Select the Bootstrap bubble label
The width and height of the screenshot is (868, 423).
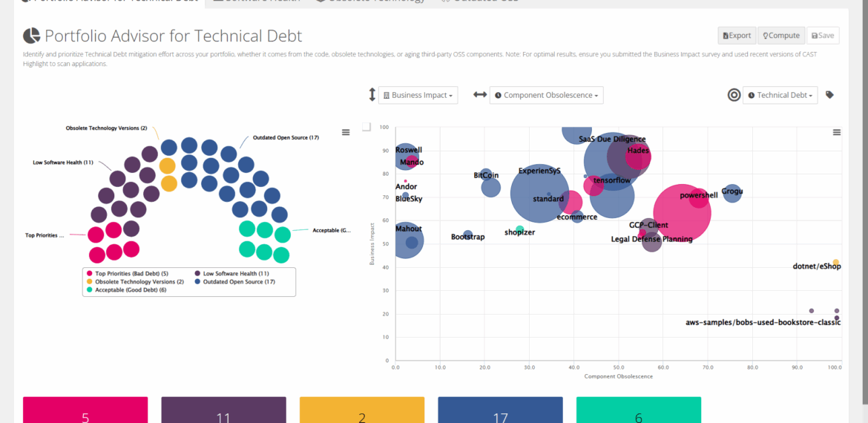[468, 237]
